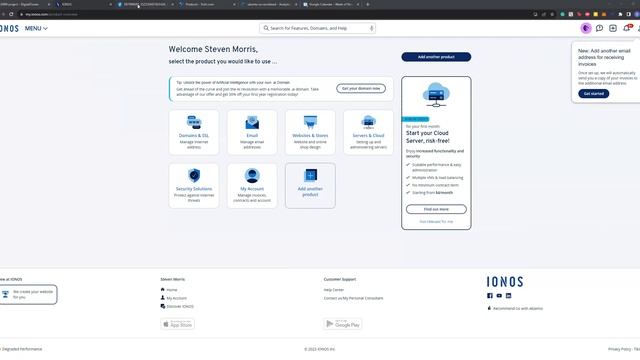This screenshot has height=360, width=640.
Task: Click the dark Add another product button
Action: [x=436, y=57]
